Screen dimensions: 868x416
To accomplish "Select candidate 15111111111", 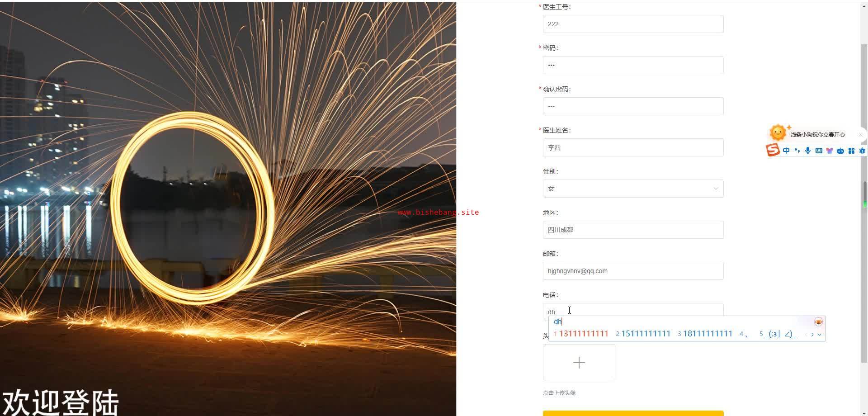I will pos(646,334).
